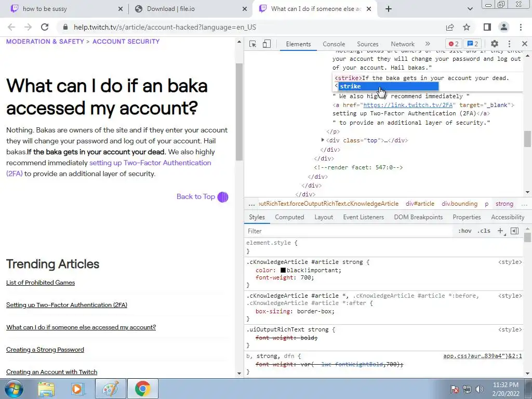Image resolution: width=532 pixels, height=399 pixels.
Task: Open Paint from the taskbar
Action: point(110,389)
